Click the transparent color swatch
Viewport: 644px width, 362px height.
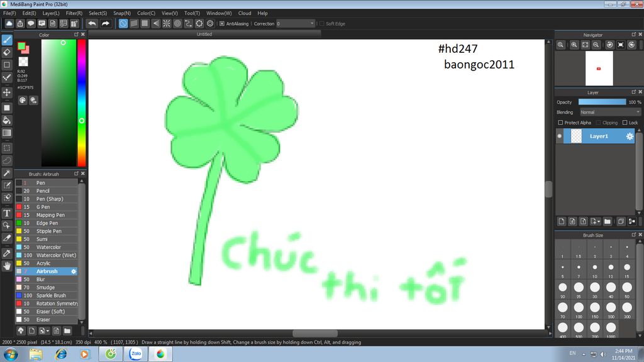tap(23, 62)
